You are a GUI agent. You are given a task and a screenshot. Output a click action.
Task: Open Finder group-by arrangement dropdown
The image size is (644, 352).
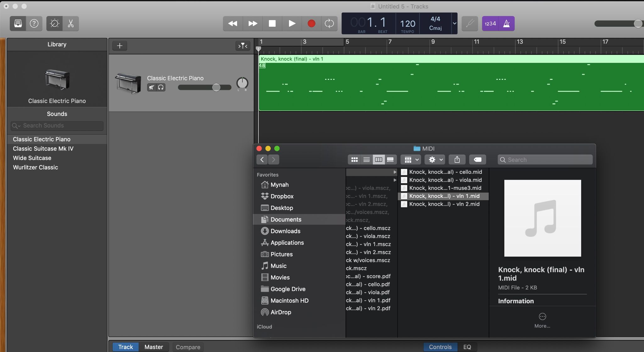click(411, 160)
